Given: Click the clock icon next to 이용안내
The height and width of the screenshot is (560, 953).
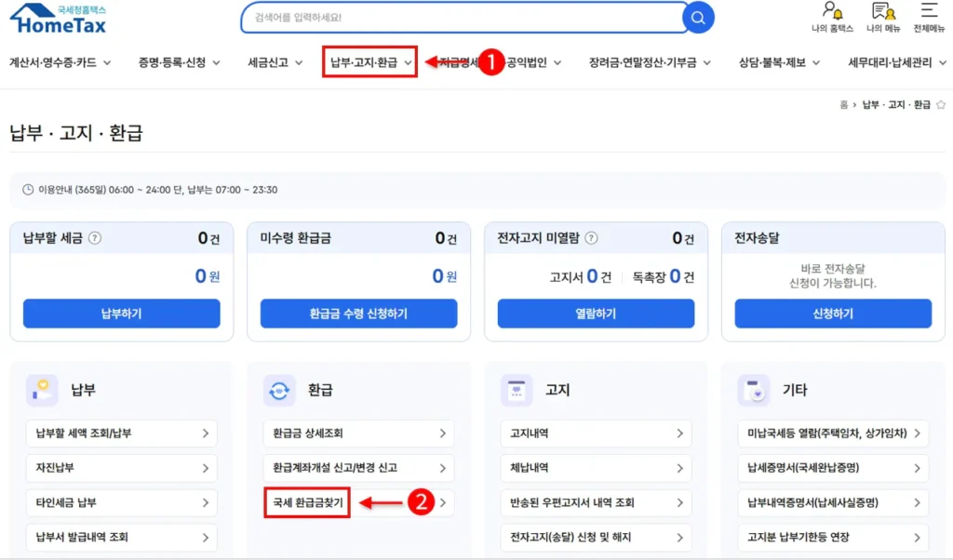Looking at the screenshot, I should point(28,190).
